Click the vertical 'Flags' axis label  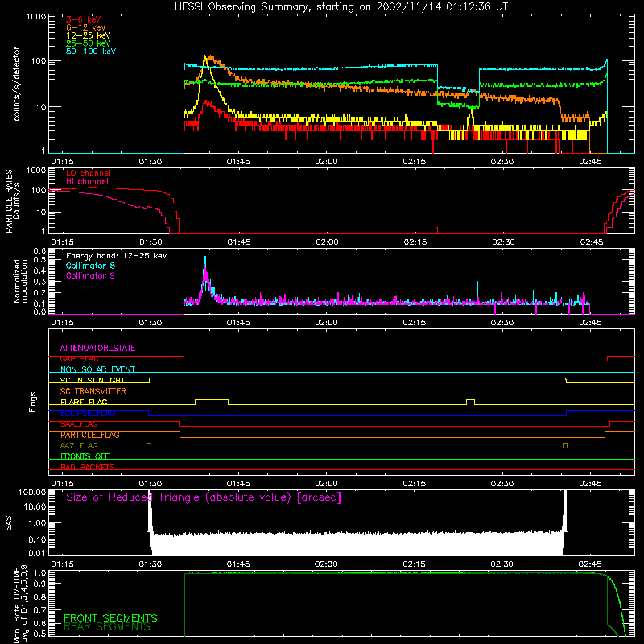pos(32,402)
